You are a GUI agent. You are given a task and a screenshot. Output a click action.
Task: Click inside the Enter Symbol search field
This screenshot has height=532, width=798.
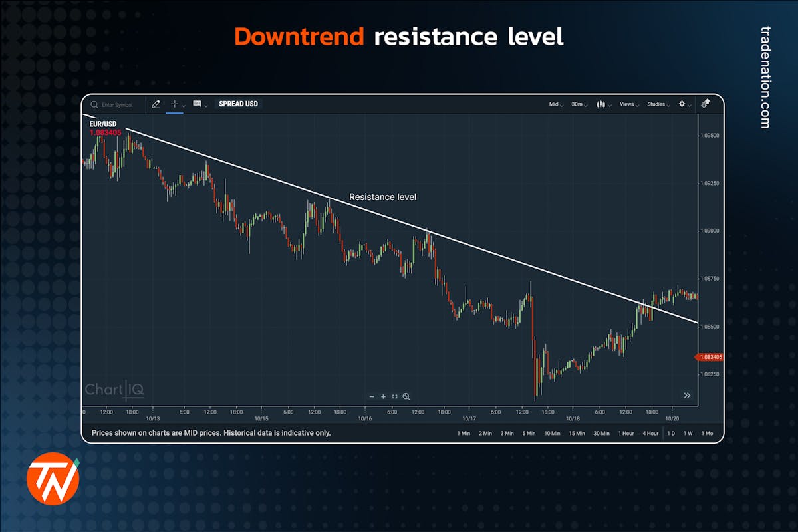coord(116,104)
